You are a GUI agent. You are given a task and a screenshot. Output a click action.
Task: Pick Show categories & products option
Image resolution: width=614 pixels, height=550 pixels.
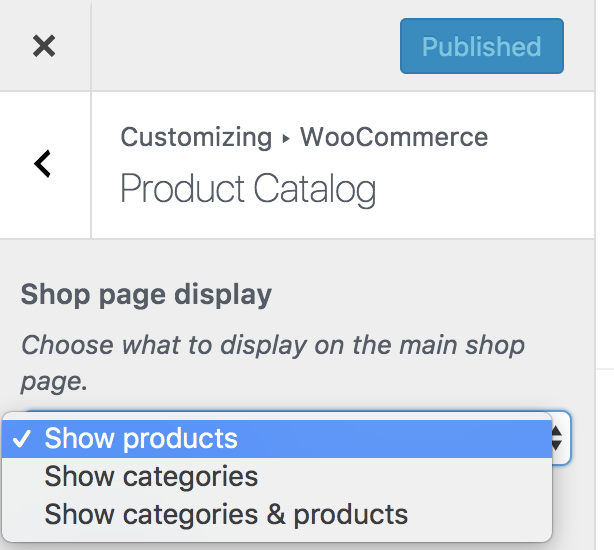point(226,514)
